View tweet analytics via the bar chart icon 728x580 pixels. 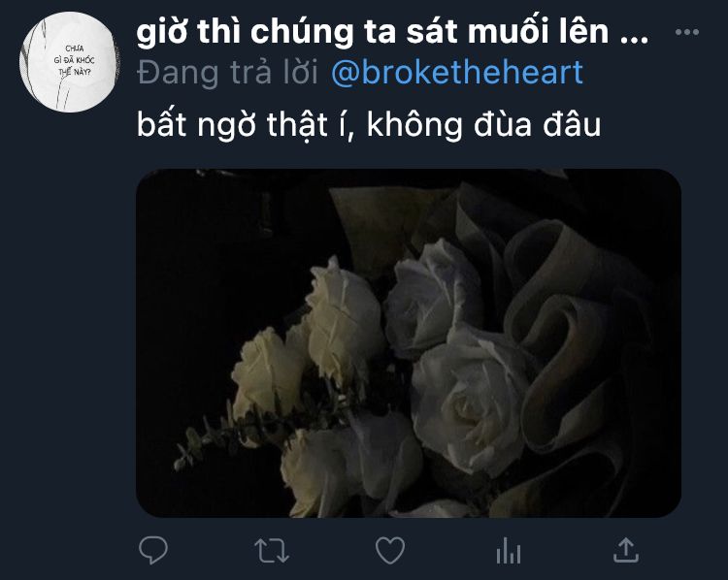coord(509,551)
